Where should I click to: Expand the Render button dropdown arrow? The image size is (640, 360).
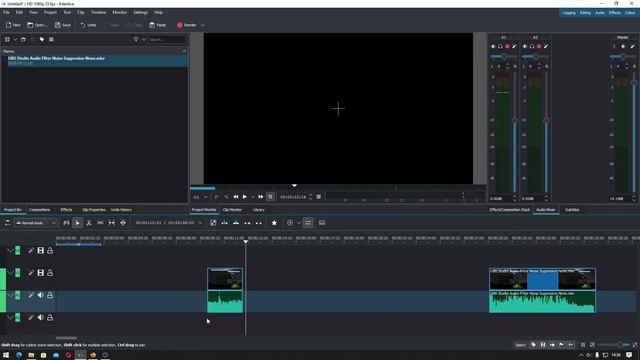[202, 25]
